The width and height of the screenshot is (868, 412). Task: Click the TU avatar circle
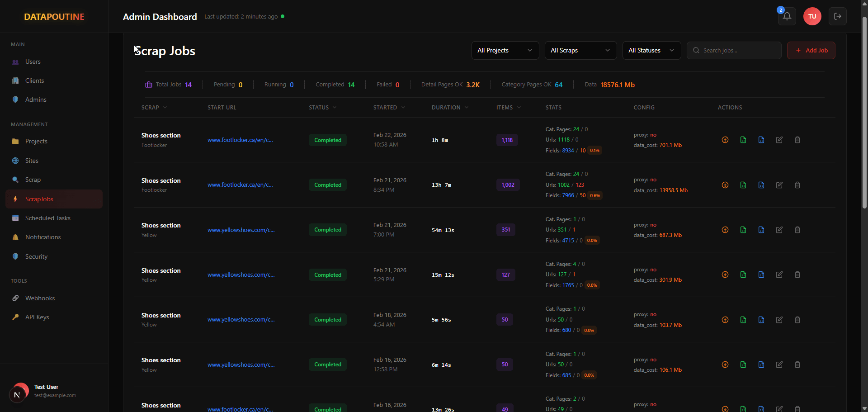[812, 16]
